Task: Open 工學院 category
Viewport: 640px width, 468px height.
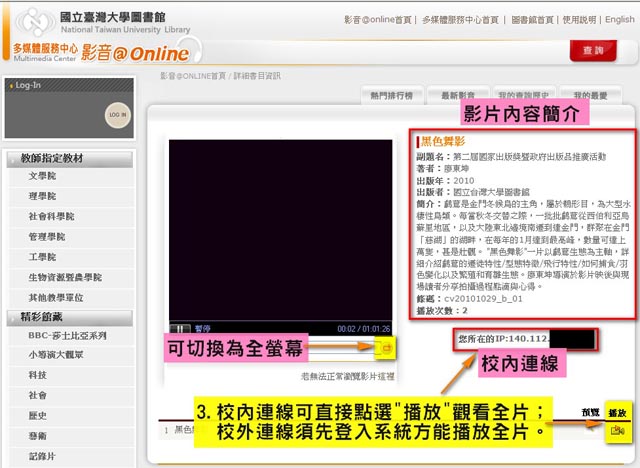Action: 42,257
